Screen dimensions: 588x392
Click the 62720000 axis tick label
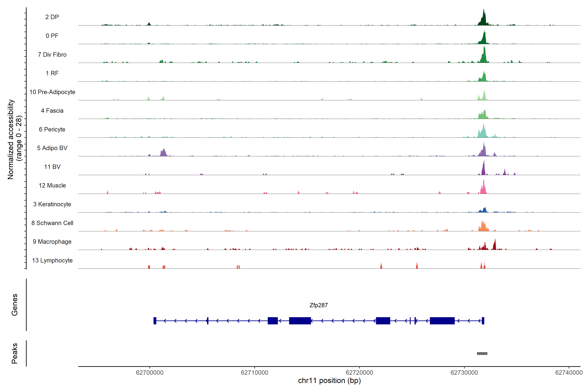pos(359,373)
